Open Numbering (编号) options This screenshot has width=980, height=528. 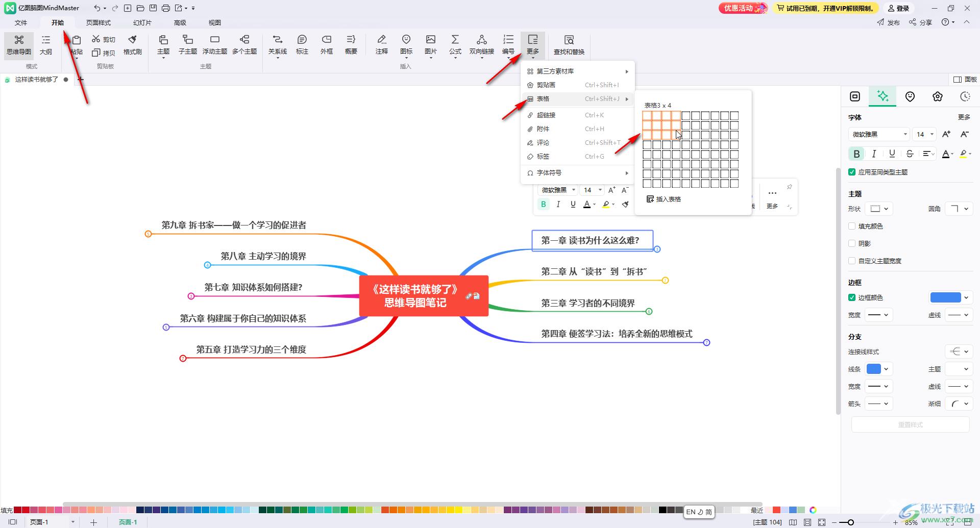pos(508,45)
